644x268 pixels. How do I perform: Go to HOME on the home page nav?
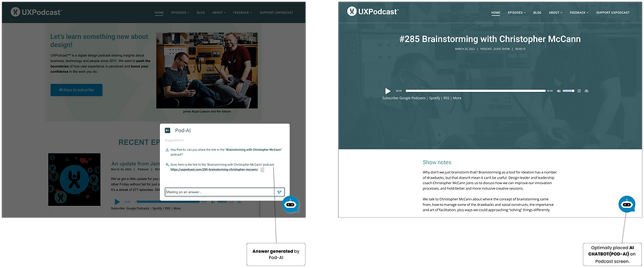pos(159,13)
